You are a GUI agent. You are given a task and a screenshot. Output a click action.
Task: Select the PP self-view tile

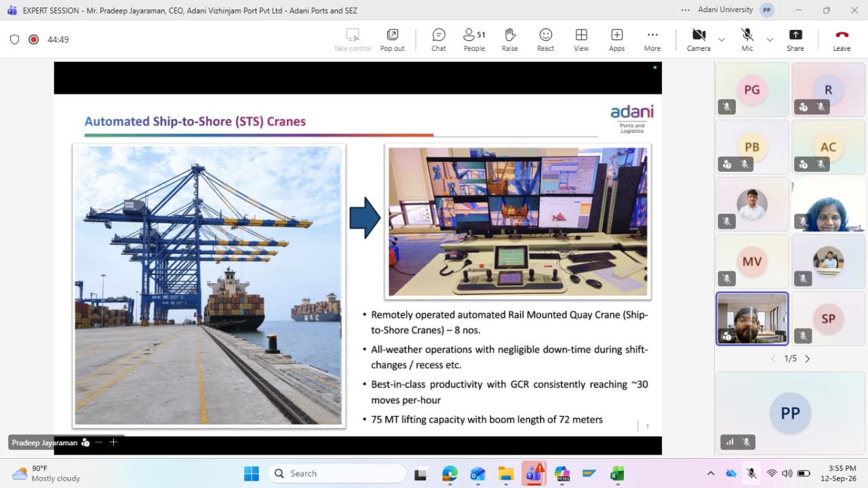790,413
